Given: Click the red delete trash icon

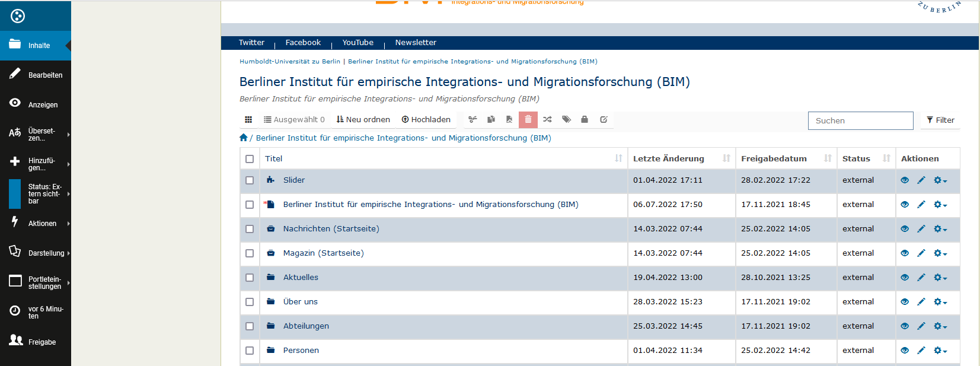Looking at the screenshot, I should pos(528,120).
